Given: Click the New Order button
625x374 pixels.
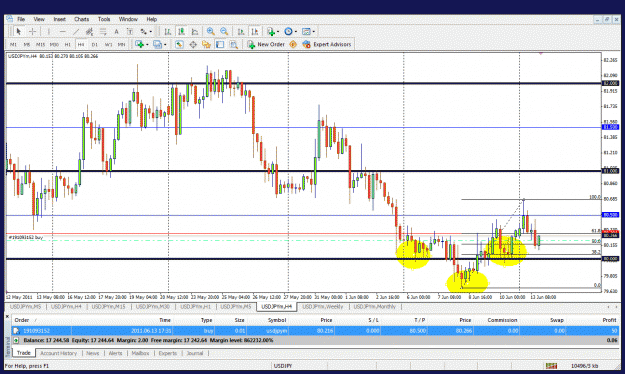Looking at the screenshot, I should [266, 44].
